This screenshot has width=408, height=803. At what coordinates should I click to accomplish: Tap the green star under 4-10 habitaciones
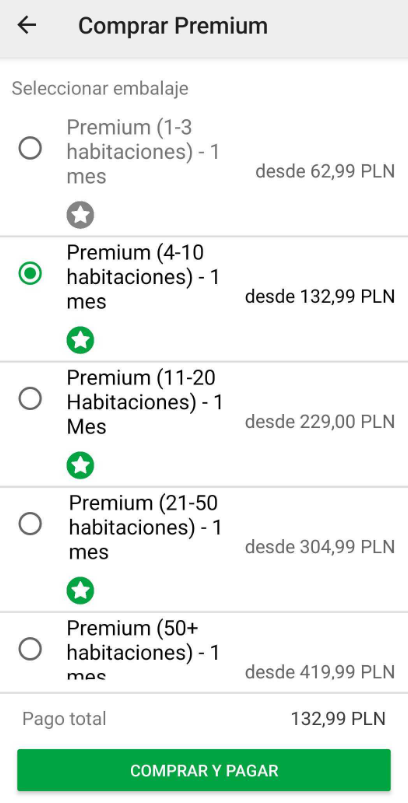click(x=80, y=341)
